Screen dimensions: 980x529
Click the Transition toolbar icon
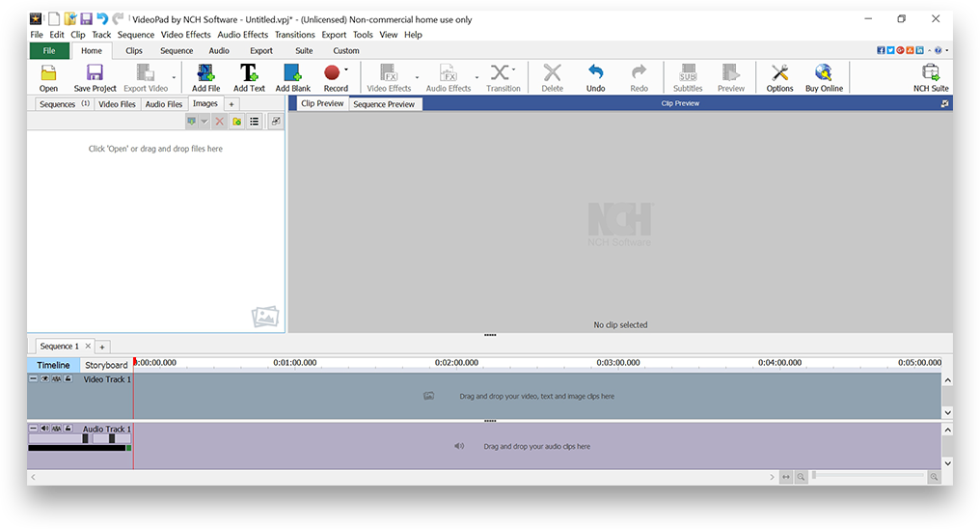tap(500, 73)
